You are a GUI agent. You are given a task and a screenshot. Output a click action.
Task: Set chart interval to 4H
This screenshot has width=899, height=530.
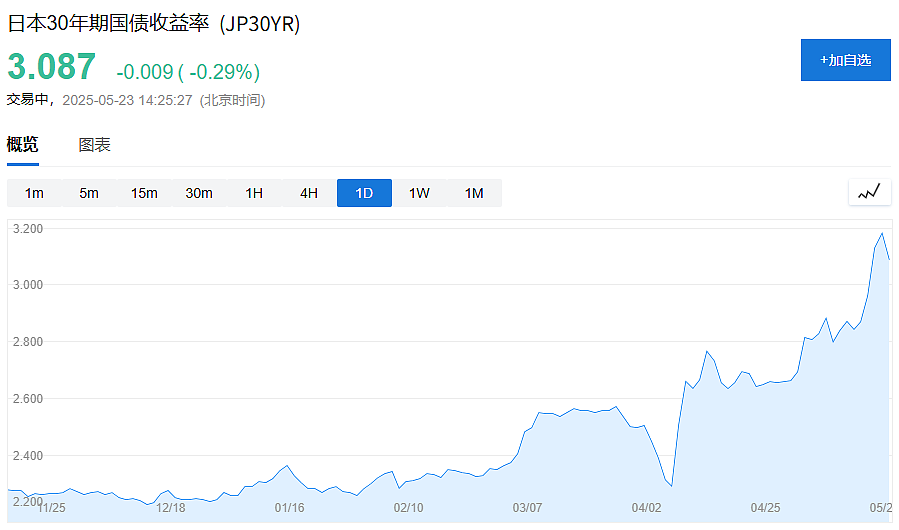(x=309, y=193)
